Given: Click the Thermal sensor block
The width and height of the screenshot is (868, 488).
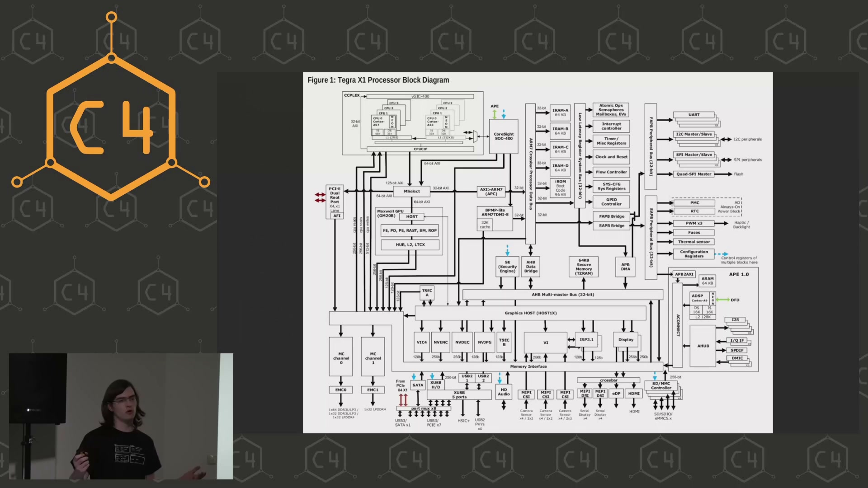Looking at the screenshot, I should 694,242.
